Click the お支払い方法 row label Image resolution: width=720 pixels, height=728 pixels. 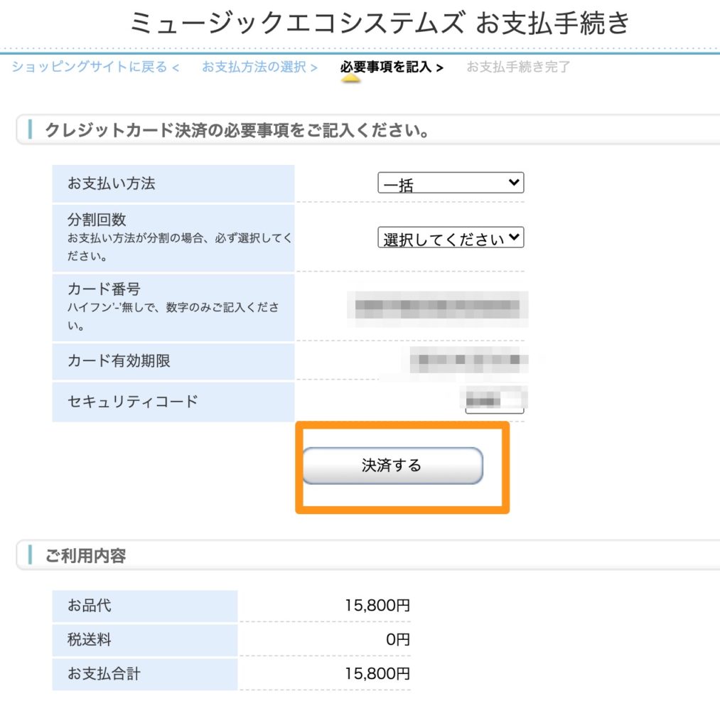(x=111, y=183)
